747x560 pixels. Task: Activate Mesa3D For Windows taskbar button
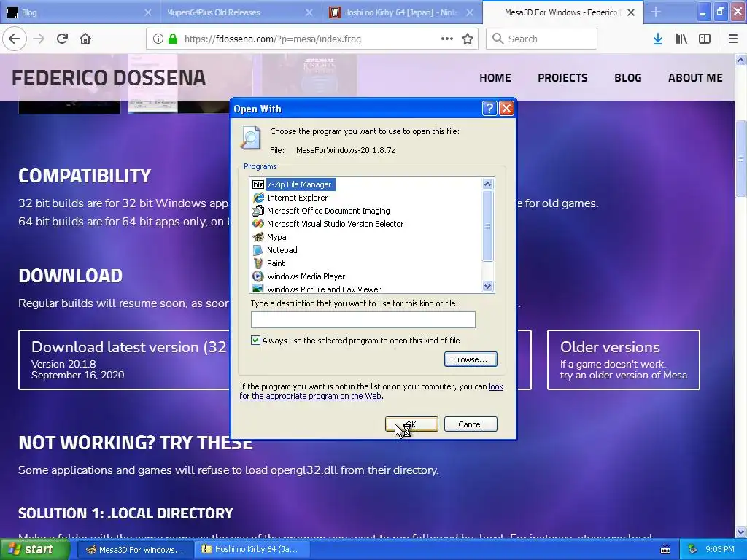pyautogui.click(x=135, y=549)
